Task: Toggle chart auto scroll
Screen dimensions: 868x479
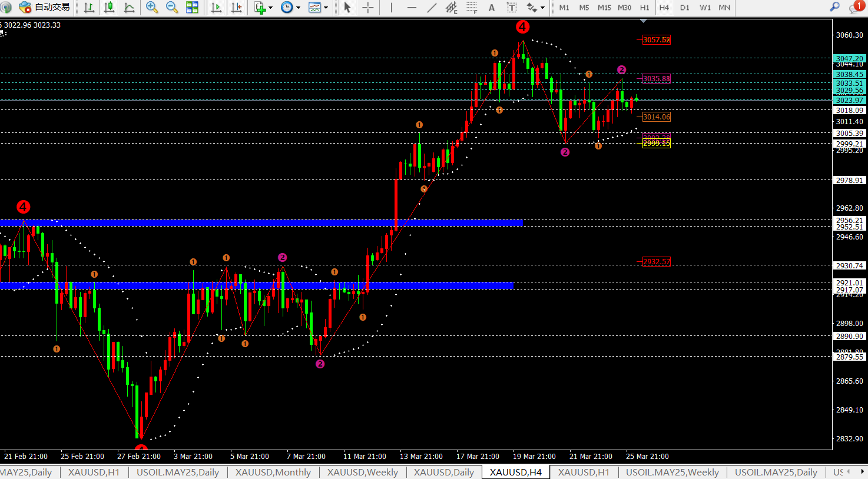Action: pos(216,8)
